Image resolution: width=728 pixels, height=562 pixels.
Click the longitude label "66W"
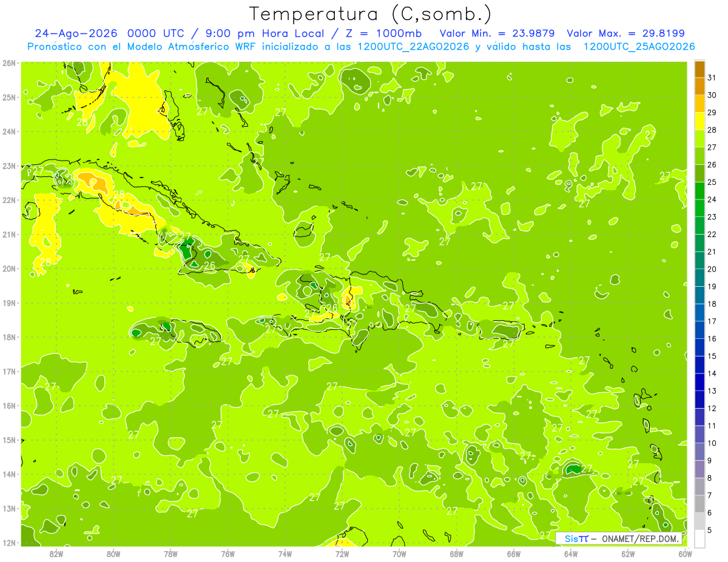pos(513,554)
